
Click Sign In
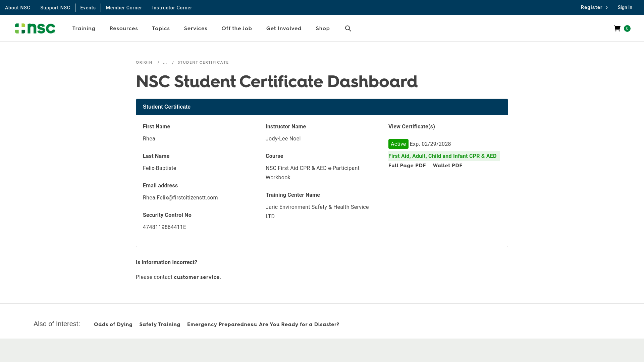[625, 7]
